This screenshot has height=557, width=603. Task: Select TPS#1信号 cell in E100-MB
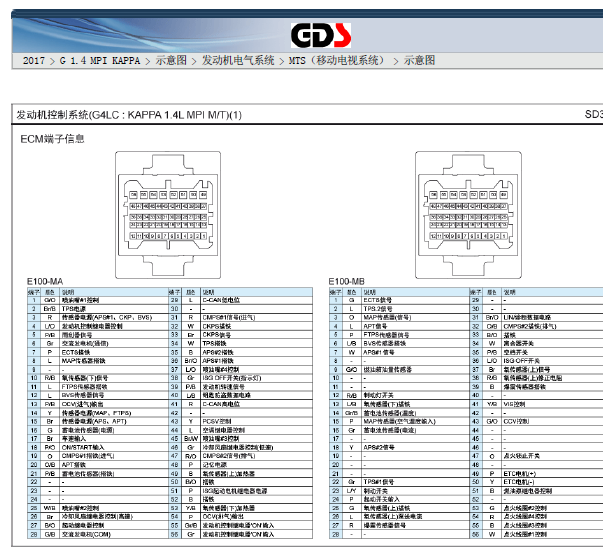pos(415,482)
